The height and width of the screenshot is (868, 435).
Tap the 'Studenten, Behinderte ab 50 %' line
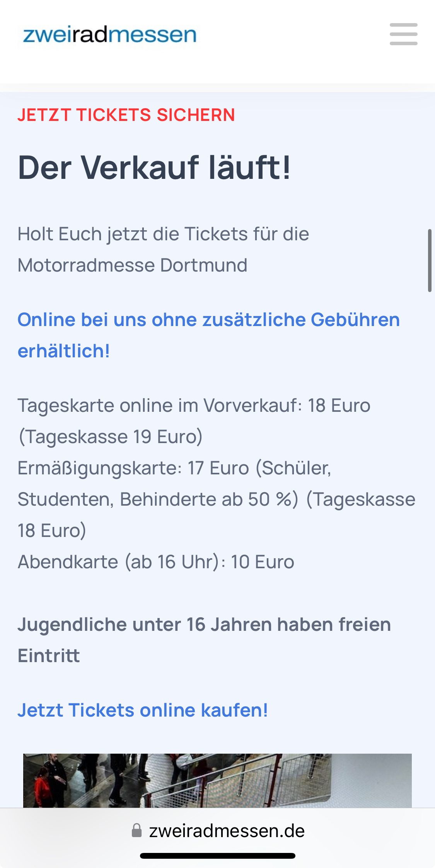coord(158,499)
